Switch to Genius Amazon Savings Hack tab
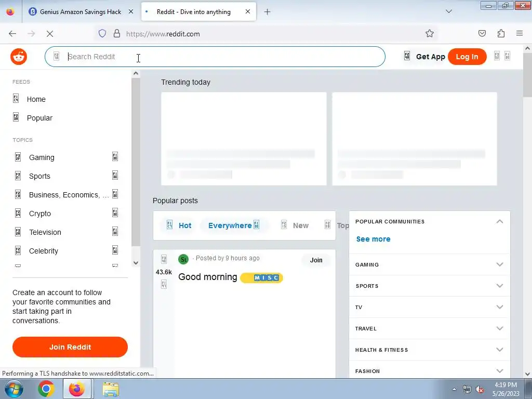This screenshot has height=399, width=532. [81, 12]
